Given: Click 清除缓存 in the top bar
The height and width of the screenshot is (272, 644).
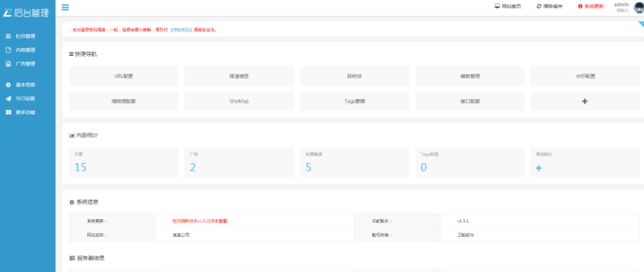Looking at the screenshot, I should (550, 6).
